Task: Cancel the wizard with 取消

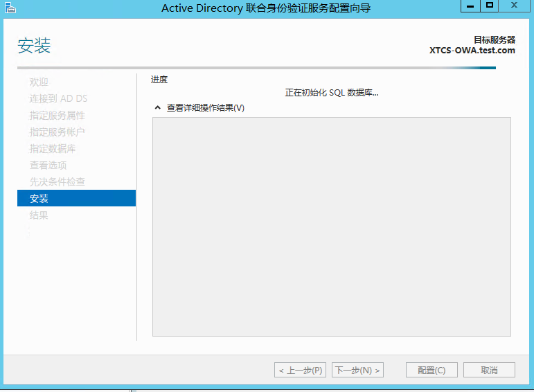Action: pyautogui.click(x=489, y=370)
